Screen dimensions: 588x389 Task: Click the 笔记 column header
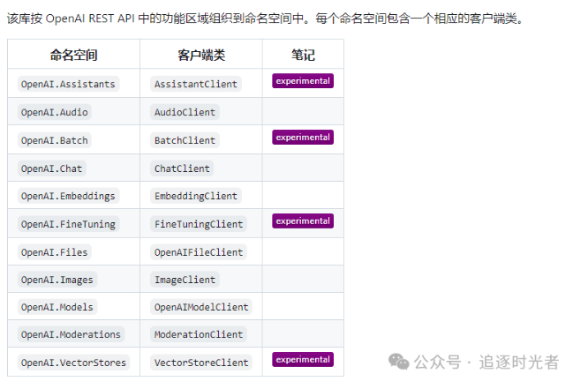[x=303, y=55]
